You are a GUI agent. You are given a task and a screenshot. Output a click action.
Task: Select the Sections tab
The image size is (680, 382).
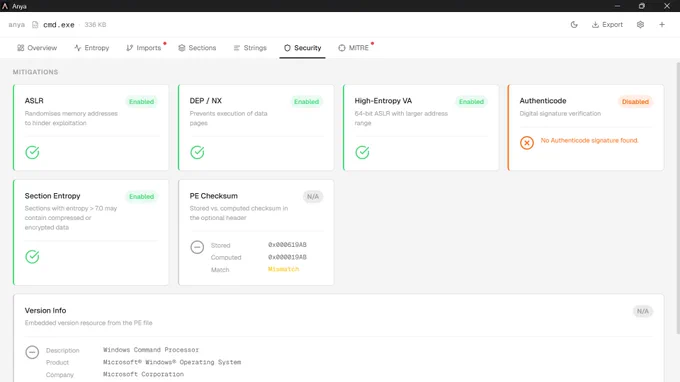[x=197, y=48]
